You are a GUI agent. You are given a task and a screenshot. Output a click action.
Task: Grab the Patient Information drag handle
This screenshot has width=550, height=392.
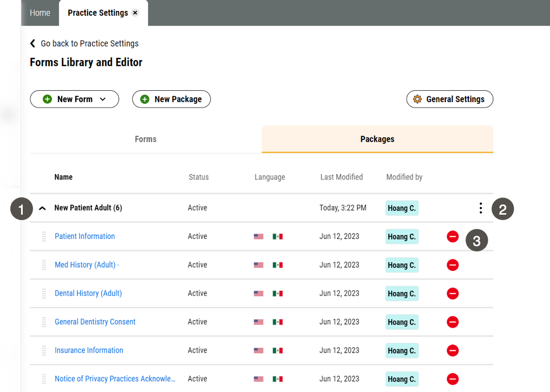pos(44,236)
